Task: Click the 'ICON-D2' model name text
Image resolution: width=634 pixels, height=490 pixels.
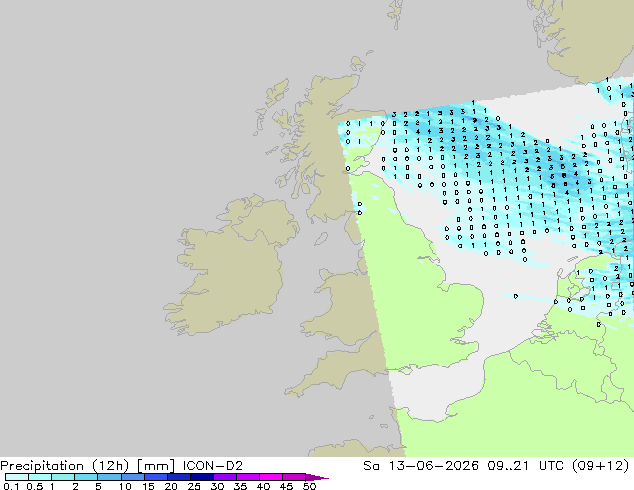Action: [213, 466]
